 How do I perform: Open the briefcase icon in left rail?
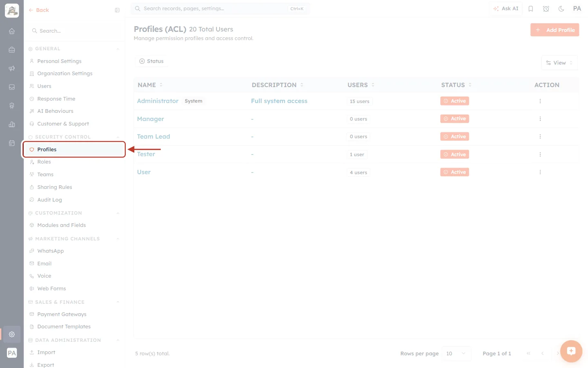12,49
